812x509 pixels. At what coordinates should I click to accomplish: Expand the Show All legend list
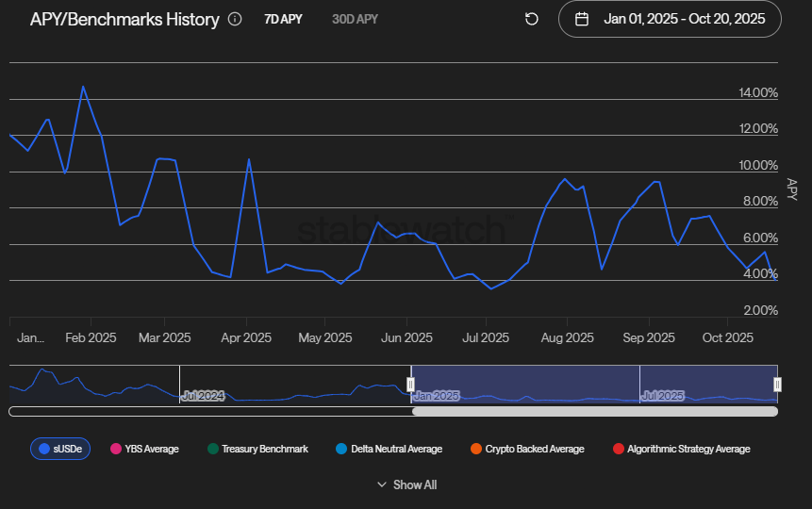pos(407,485)
